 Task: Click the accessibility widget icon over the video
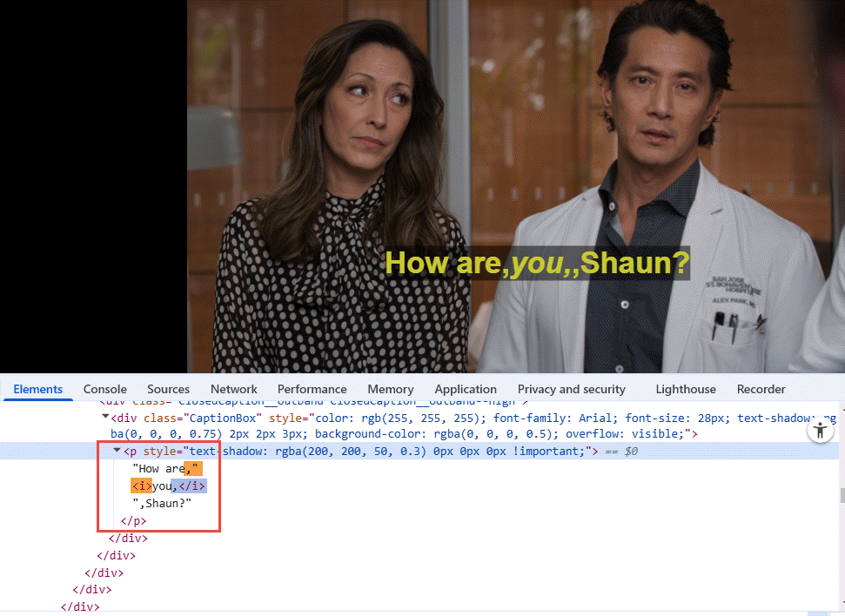click(821, 430)
